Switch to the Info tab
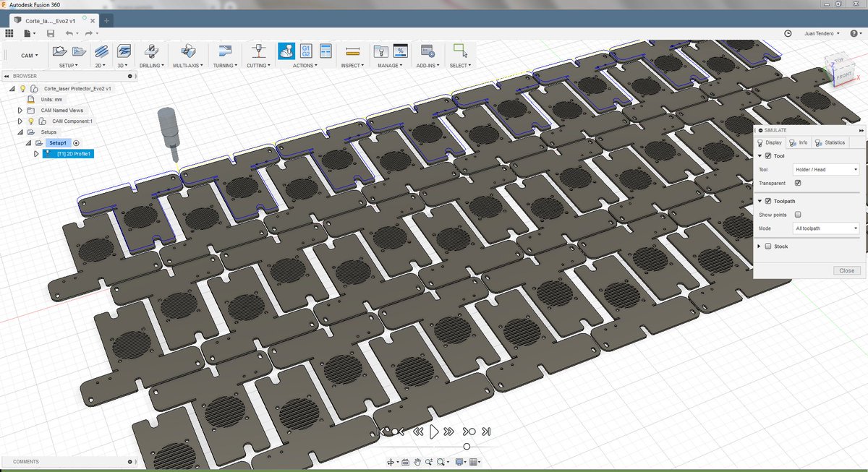 point(799,142)
